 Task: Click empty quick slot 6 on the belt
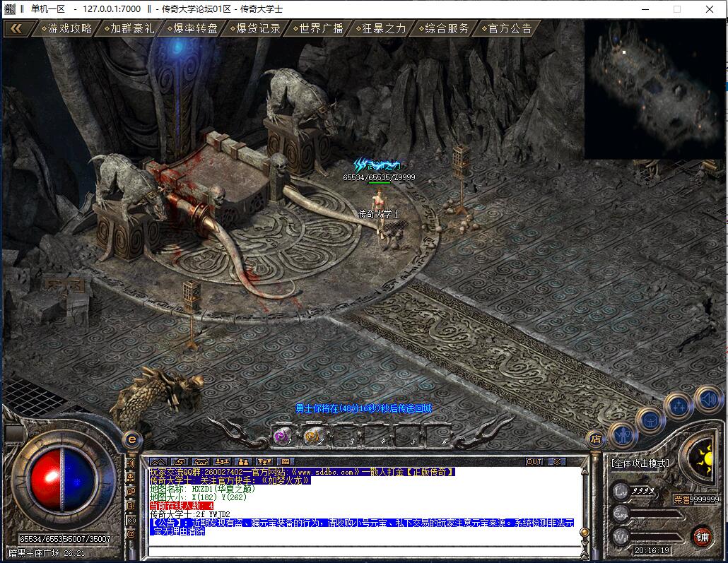click(438, 437)
